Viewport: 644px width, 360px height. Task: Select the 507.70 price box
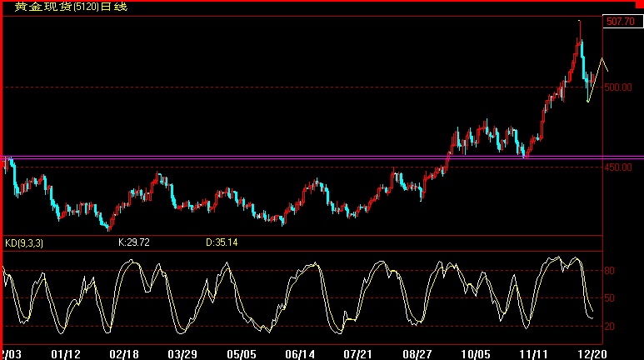(x=622, y=22)
